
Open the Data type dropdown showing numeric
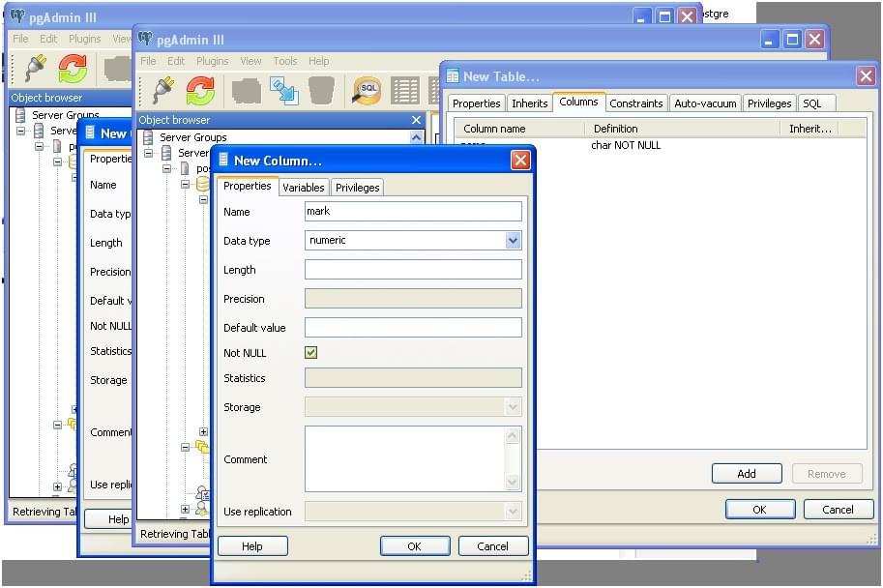click(x=513, y=241)
